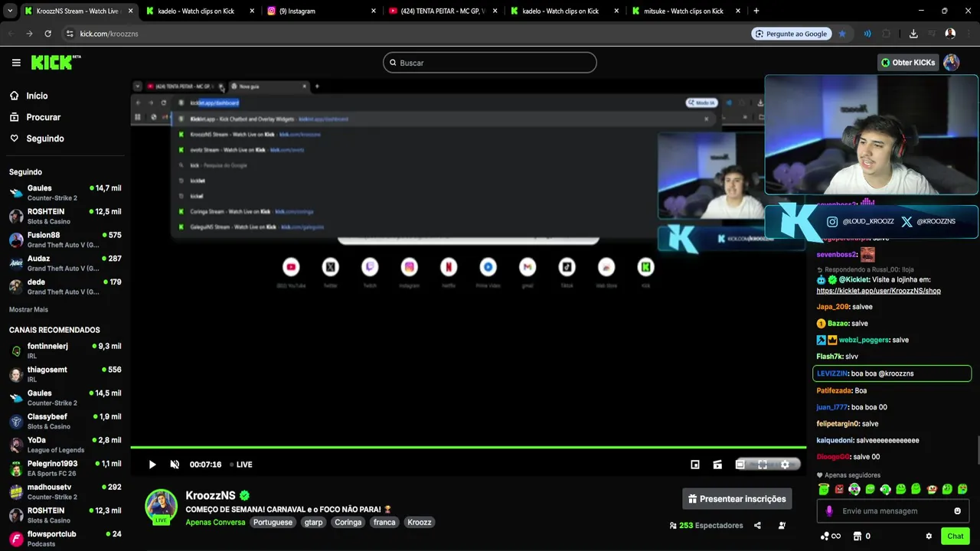The width and height of the screenshot is (980, 551).
Task: Select the Apenas Conversa category
Action: coord(215,522)
